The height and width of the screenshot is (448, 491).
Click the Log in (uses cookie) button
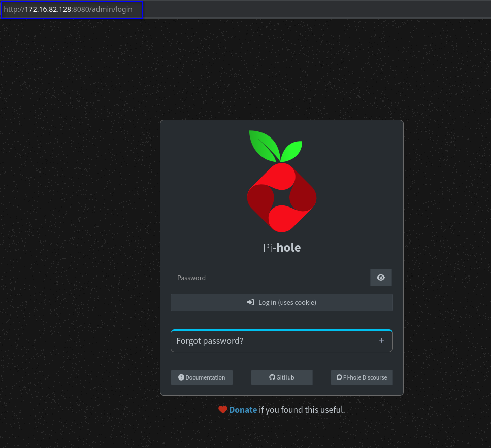[x=281, y=302]
